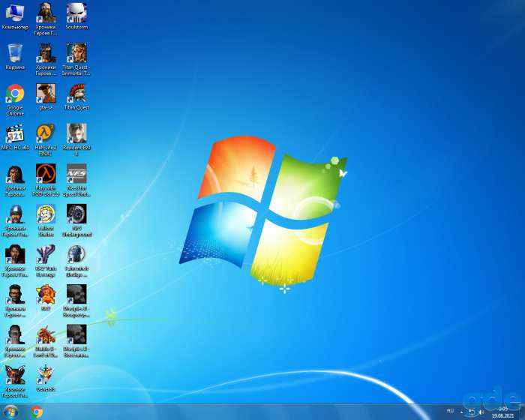
Task: Click the Titan Quest helmet icon
Action: pyautogui.click(x=76, y=97)
